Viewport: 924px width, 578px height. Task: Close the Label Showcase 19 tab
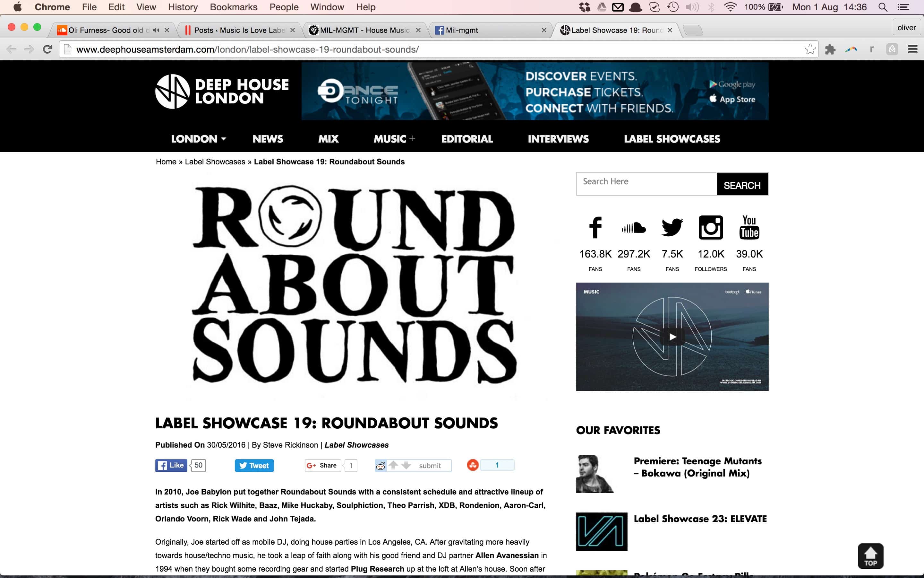pos(670,30)
